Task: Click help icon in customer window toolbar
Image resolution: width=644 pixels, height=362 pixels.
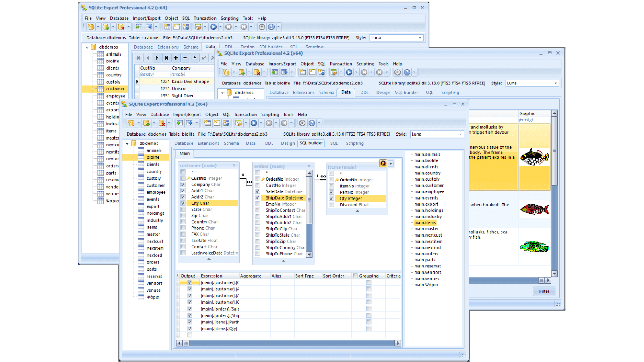Action: [271, 27]
